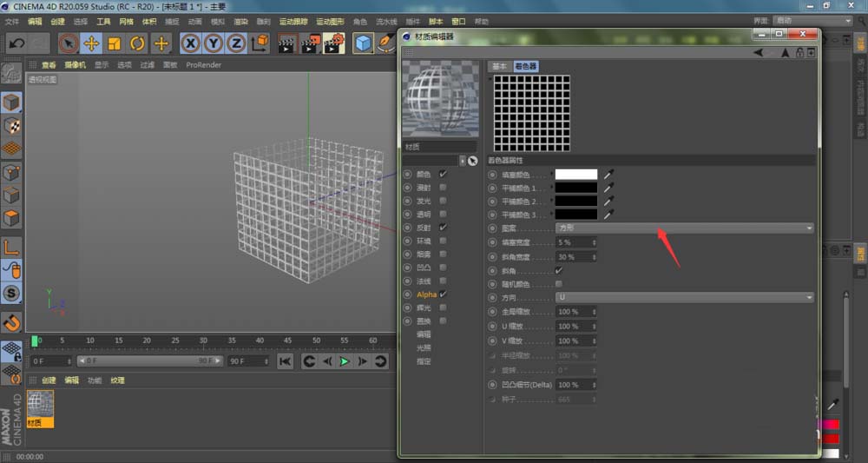The width and height of the screenshot is (868, 463).
Task: Select Polygons mode in left palette
Action: click(11, 218)
